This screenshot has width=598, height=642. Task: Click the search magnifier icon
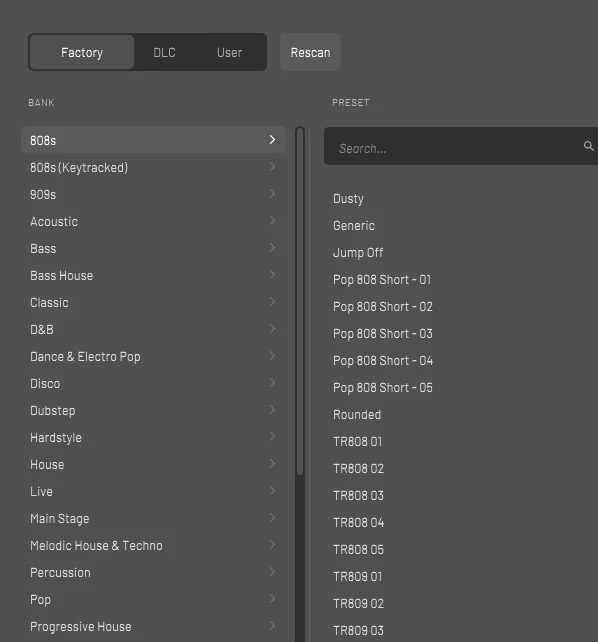pyautogui.click(x=589, y=146)
